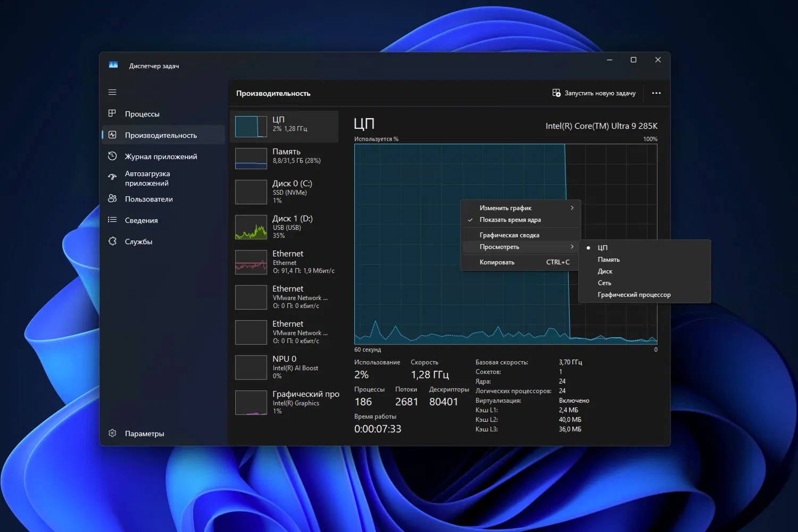Viewport: 798px width, 532px height.
Task: Choose Копировать from context menu
Action: [521, 262]
